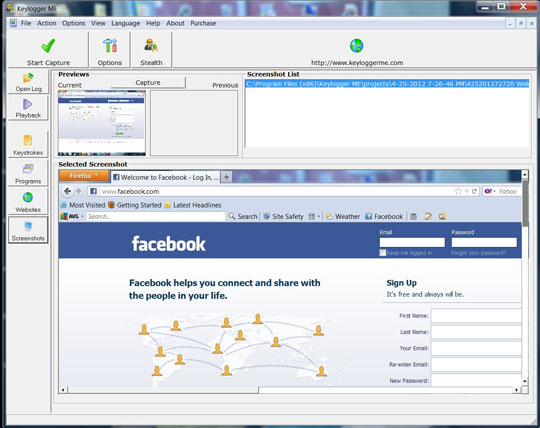Start Playback from the sidebar
Screen dimensions: 540x428
click(x=28, y=108)
